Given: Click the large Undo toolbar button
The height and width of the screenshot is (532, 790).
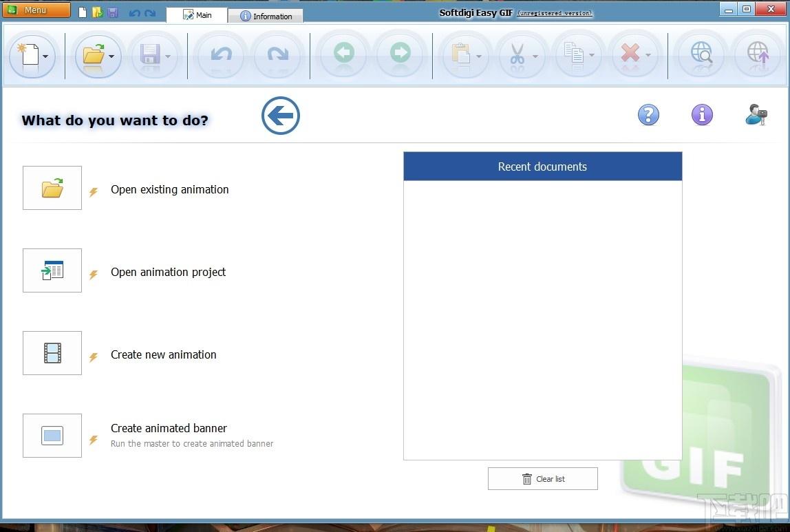Looking at the screenshot, I should pyautogui.click(x=221, y=54).
